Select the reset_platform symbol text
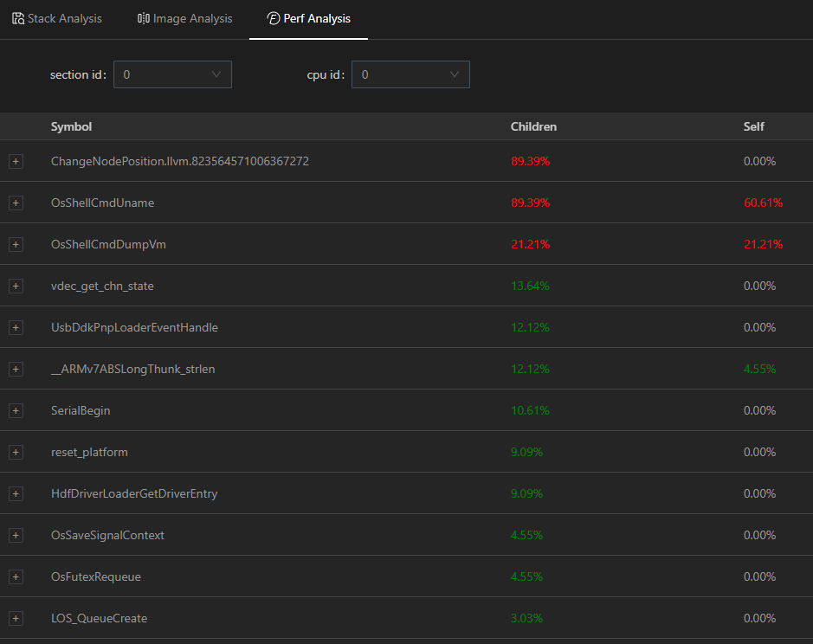 pos(89,452)
